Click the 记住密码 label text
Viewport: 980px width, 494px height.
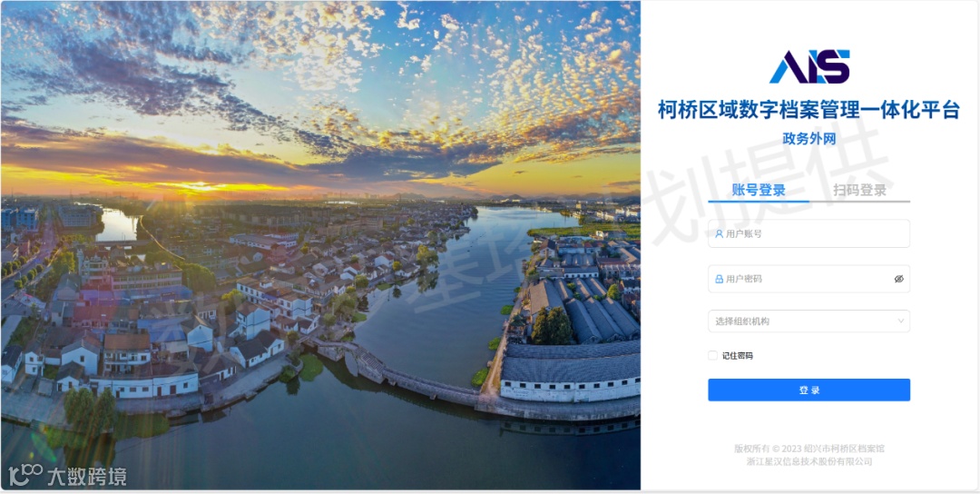pyautogui.click(x=738, y=356)
